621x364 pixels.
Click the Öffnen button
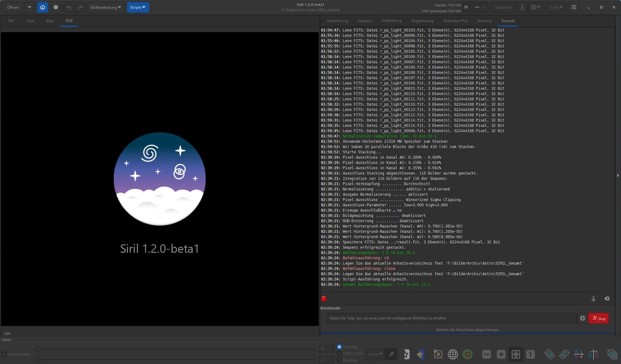[x=13, y=7]
